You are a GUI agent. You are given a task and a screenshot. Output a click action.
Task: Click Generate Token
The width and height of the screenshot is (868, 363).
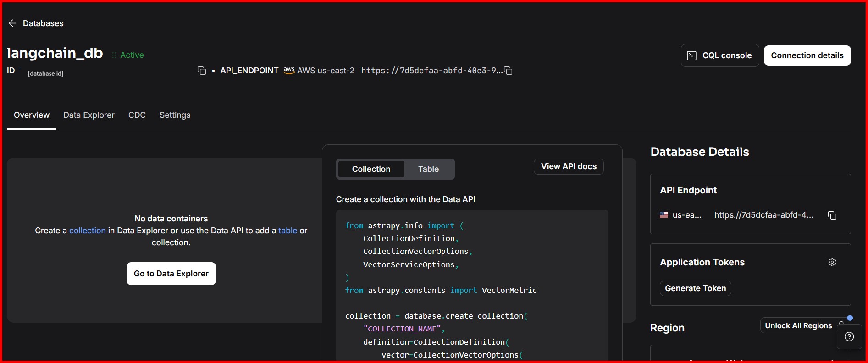[x=695, y=288]
